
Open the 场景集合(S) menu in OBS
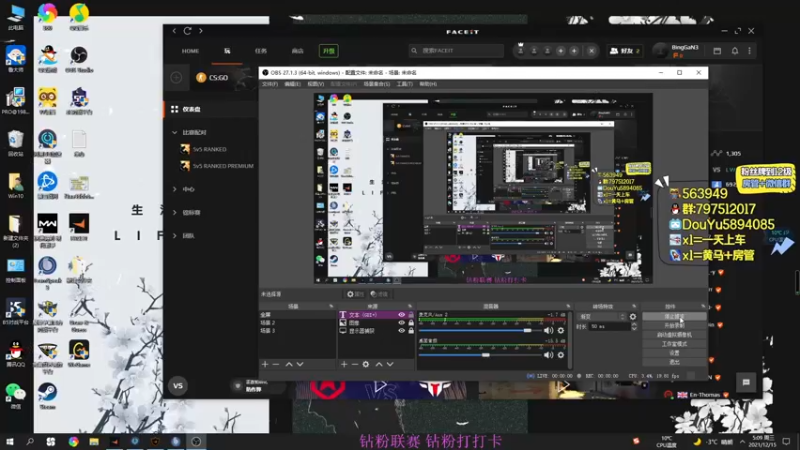point(377,84)
